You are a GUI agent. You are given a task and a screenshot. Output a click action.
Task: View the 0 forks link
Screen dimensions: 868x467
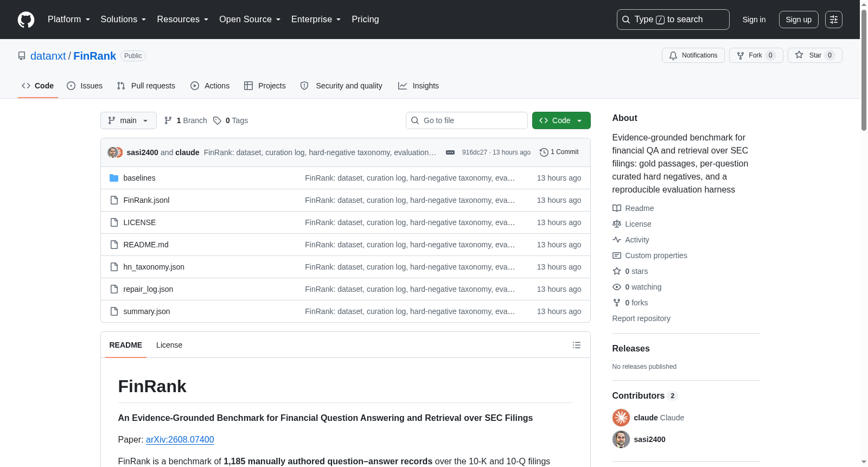[x=630, y=303]
